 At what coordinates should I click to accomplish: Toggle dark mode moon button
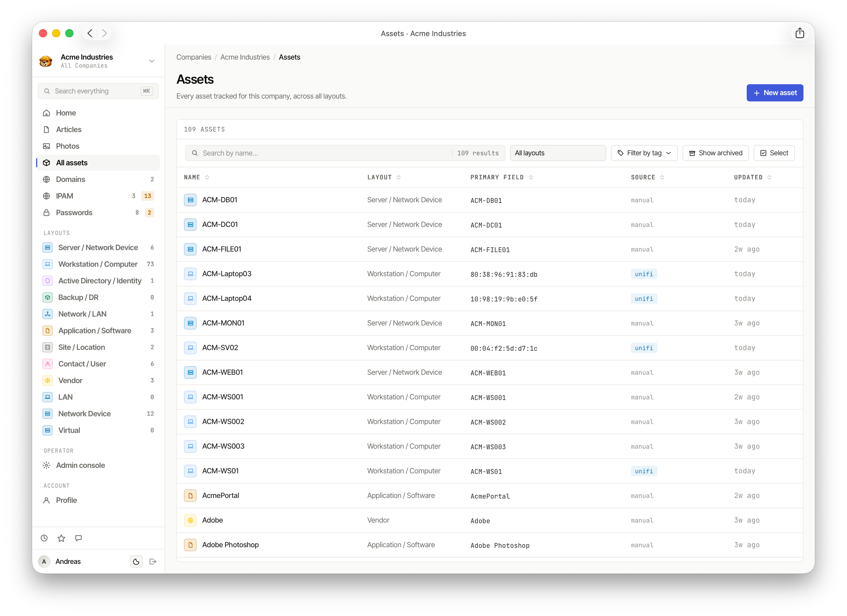pyautogui.click(x=136, y=561)
